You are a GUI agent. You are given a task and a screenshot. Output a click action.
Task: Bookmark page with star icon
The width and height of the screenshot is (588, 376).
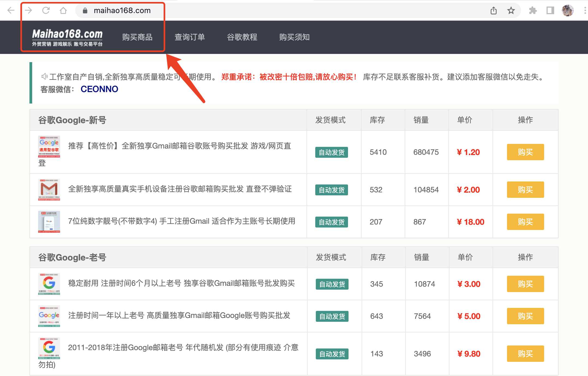[511, 10]
